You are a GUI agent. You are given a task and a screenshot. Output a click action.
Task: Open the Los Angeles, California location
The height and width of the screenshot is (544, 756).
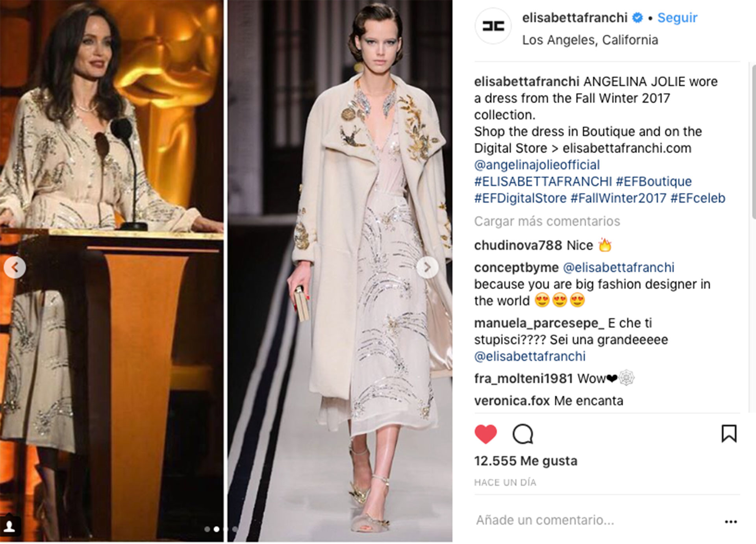(590, 40)
